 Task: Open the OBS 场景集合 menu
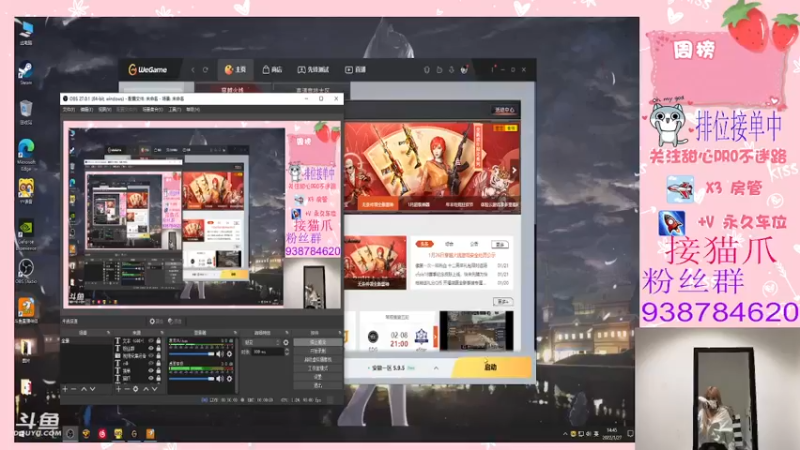tap(153, 109)
